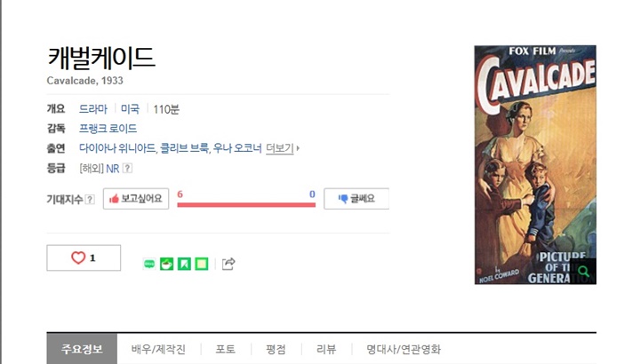Click the help icon beside 기대지수

[x=90, y=200]
